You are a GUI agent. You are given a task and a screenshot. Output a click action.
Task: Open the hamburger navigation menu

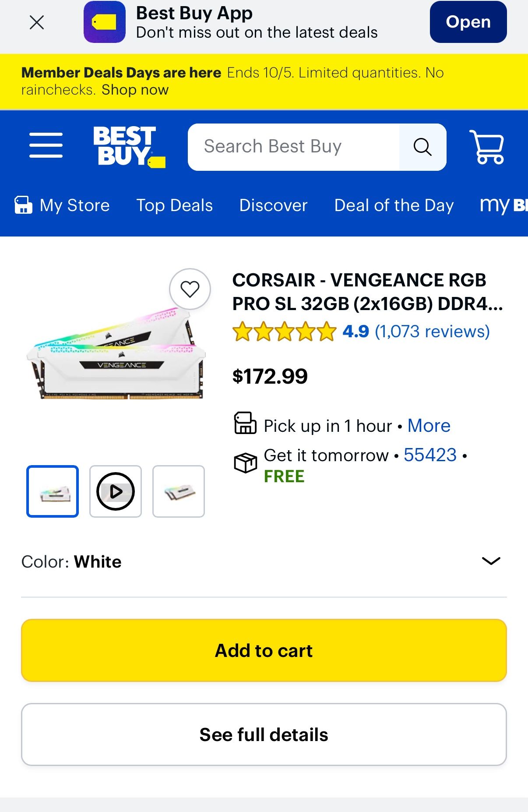click(x=46, y=145)
